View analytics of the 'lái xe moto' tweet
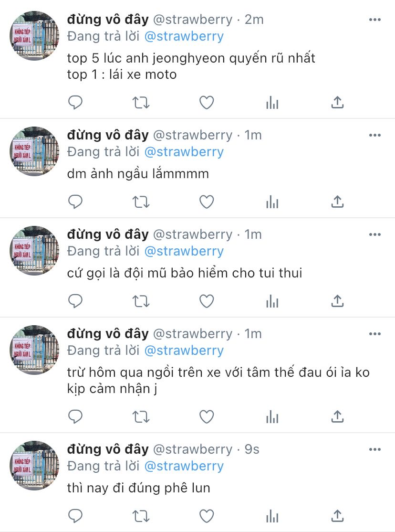 (x=272, y=103)
